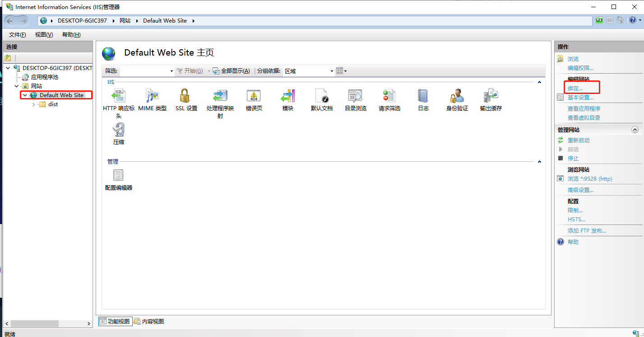Open the 日志 feature icon

(423, 96)
